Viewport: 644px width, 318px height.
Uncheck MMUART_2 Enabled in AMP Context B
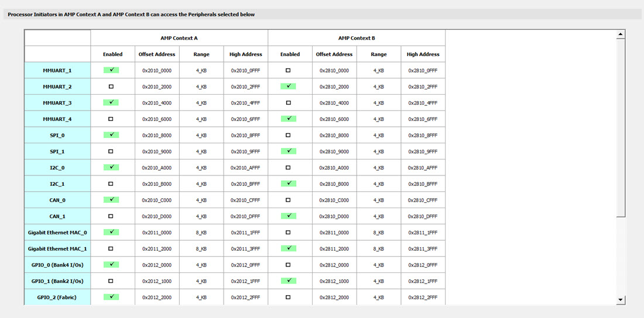(x=289, y=86)
